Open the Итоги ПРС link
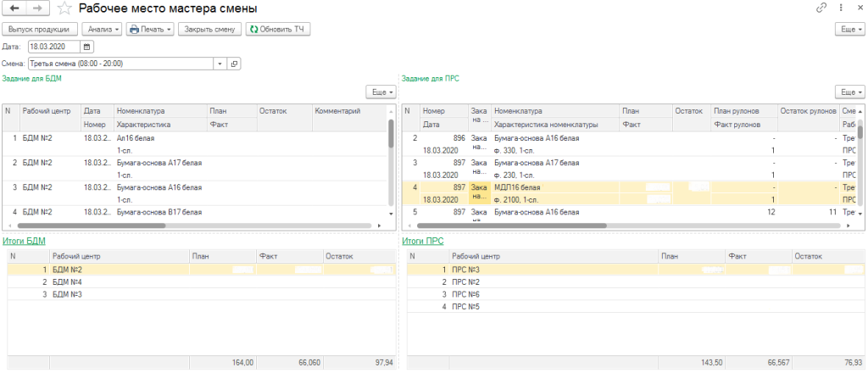The height and width of the screenshot is (373, 868). 422,241
